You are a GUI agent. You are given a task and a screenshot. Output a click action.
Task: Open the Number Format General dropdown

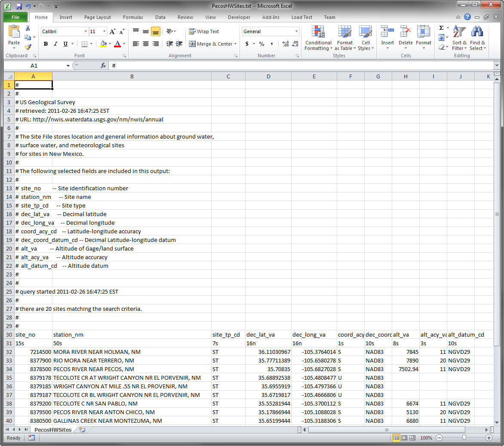point(296,31)
